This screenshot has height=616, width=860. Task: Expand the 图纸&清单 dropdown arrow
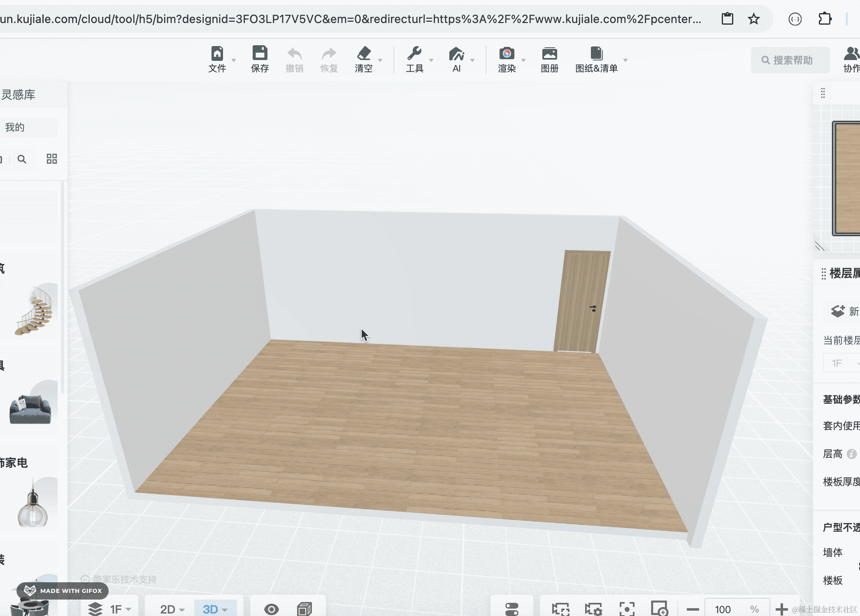pyautogui.click(x=625, y=60)
